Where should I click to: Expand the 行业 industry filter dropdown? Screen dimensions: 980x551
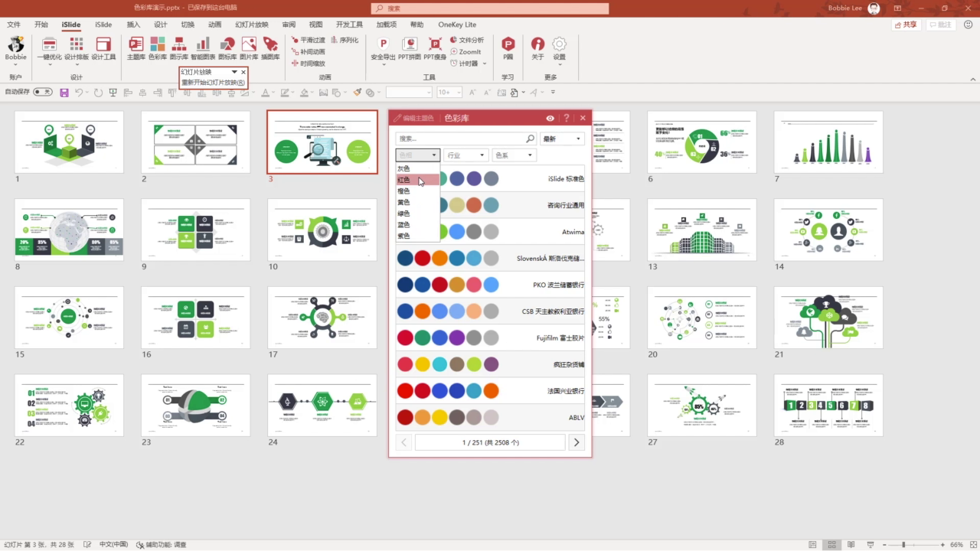[x=465, y=155]
